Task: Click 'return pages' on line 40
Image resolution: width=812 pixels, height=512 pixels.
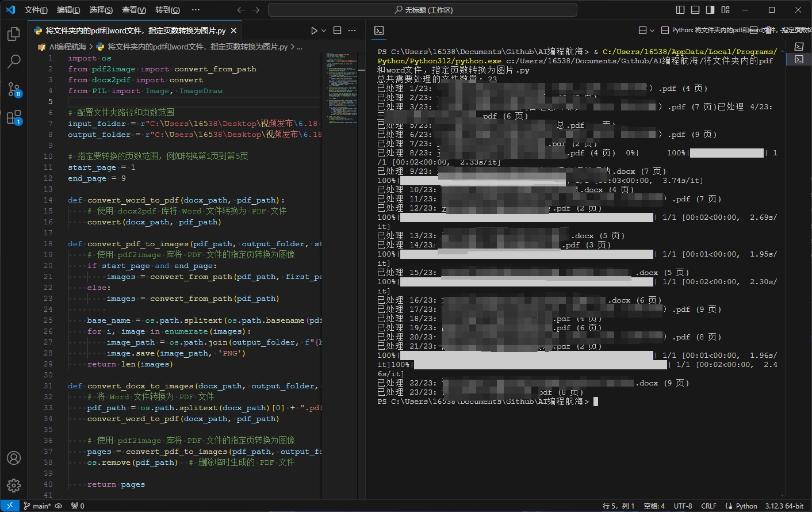Action: (x=116, y=484)
